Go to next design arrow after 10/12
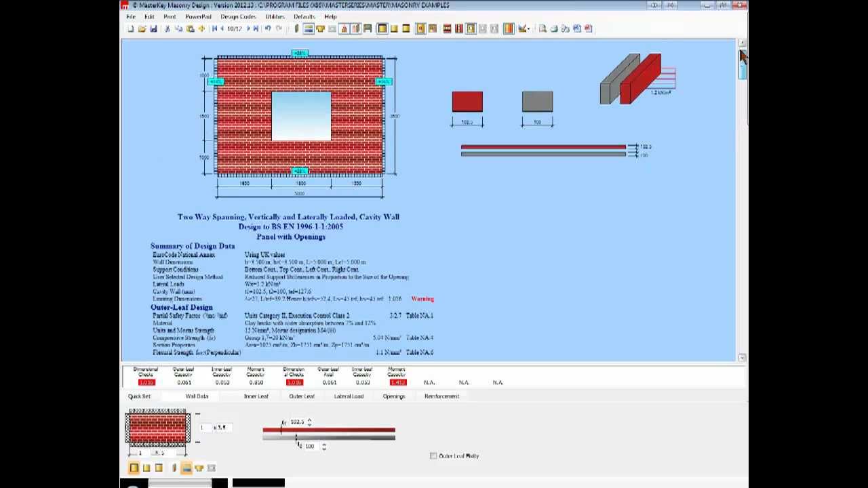868x488 pixels. click(249, 28)
